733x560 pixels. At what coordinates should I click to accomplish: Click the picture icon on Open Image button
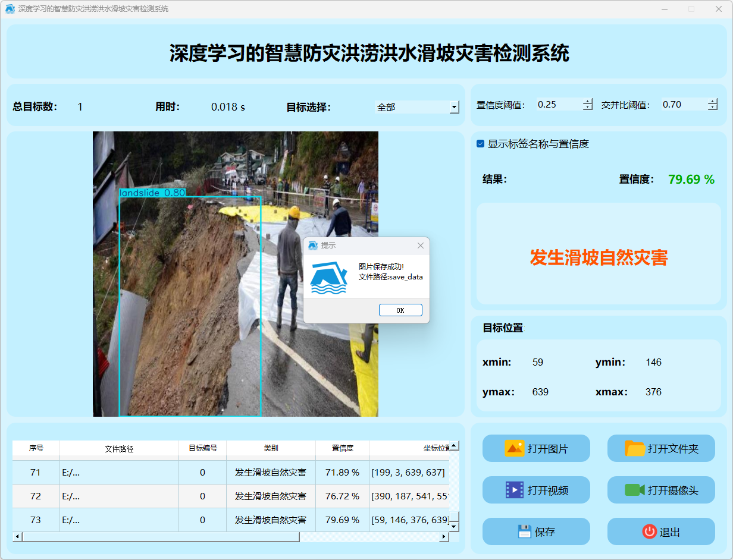(x=514, y=448)
